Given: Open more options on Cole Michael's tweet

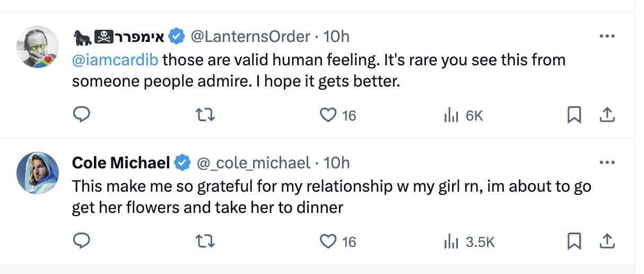Looking at the screenshot, I should pos(606,162).
